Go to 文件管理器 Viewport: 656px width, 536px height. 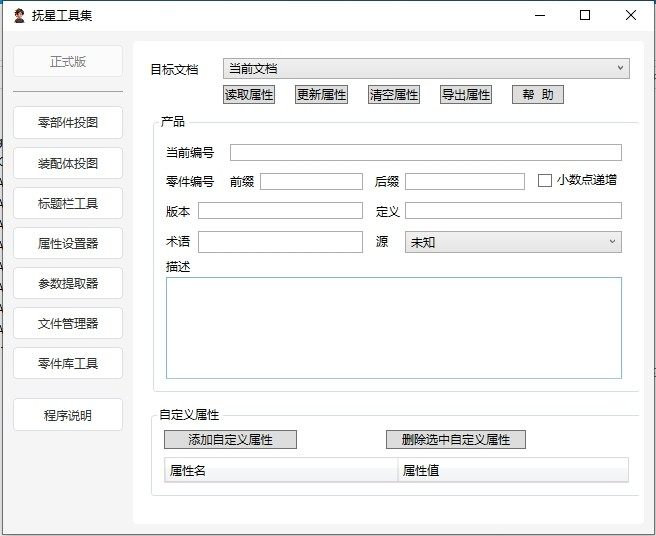coord(68,323)
